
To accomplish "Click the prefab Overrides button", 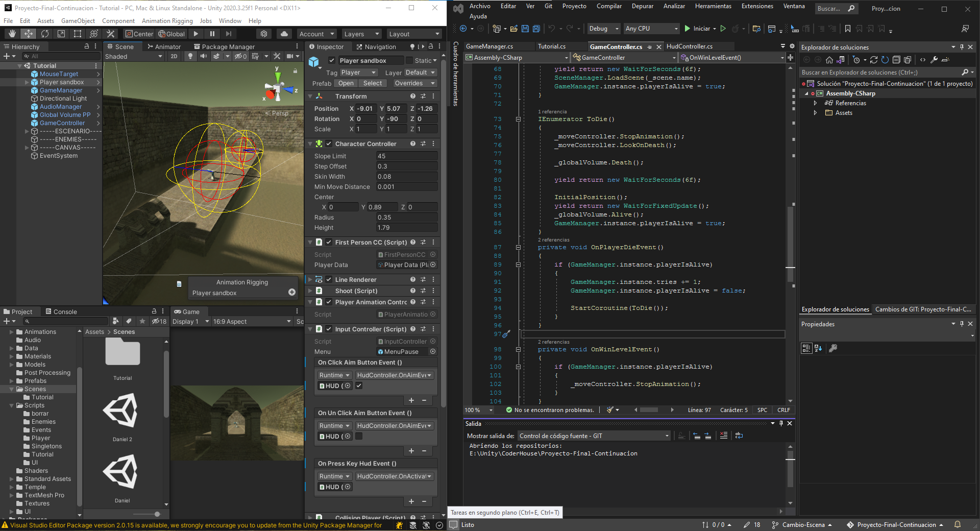I will [x=414, y=83].
